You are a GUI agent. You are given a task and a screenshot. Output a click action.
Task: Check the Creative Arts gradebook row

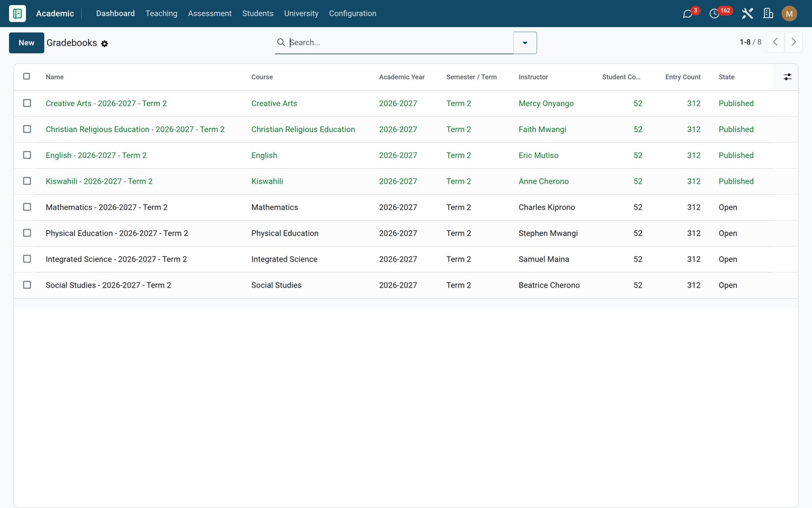27,103
